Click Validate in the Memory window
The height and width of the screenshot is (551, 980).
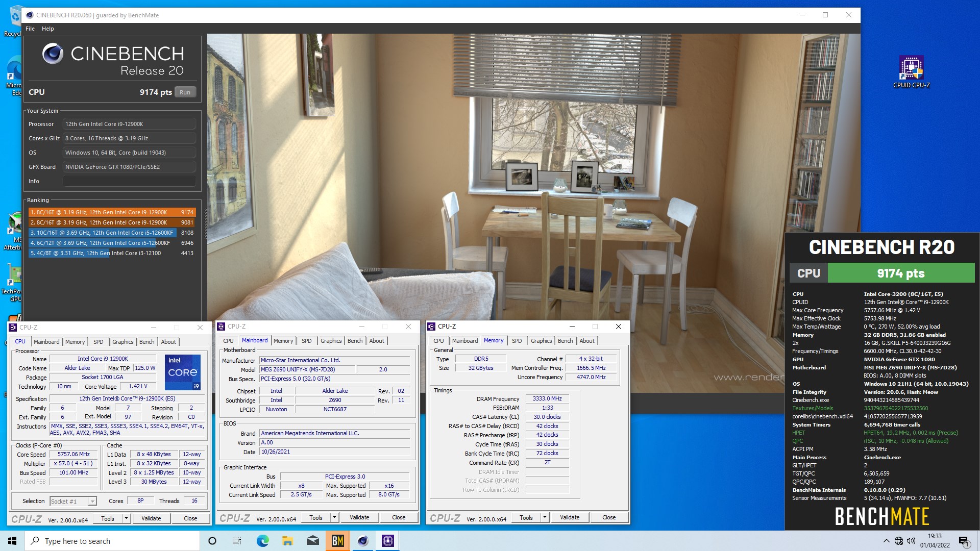coord(570,517)
